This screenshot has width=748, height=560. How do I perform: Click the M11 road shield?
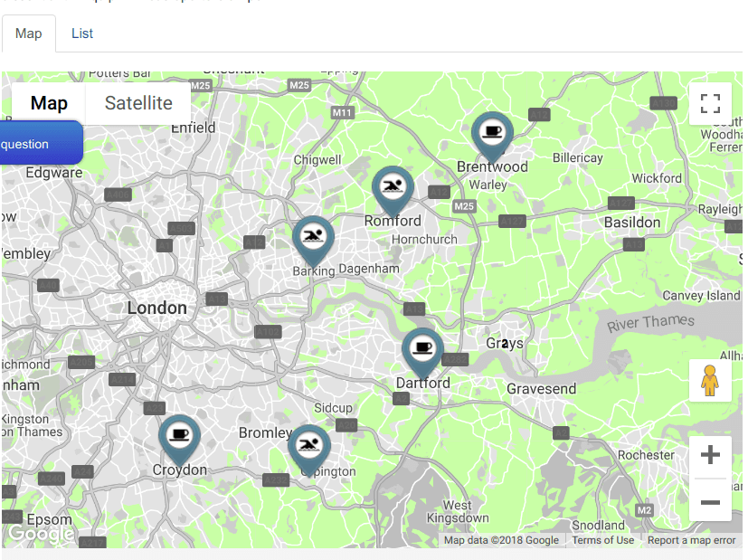pos(342,113)
